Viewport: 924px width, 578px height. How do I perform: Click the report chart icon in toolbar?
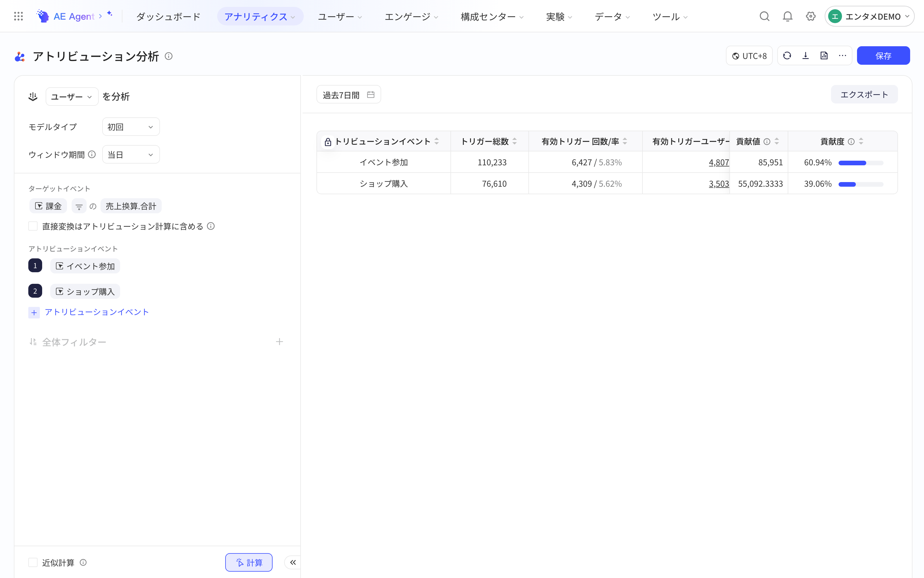point(824,56)
